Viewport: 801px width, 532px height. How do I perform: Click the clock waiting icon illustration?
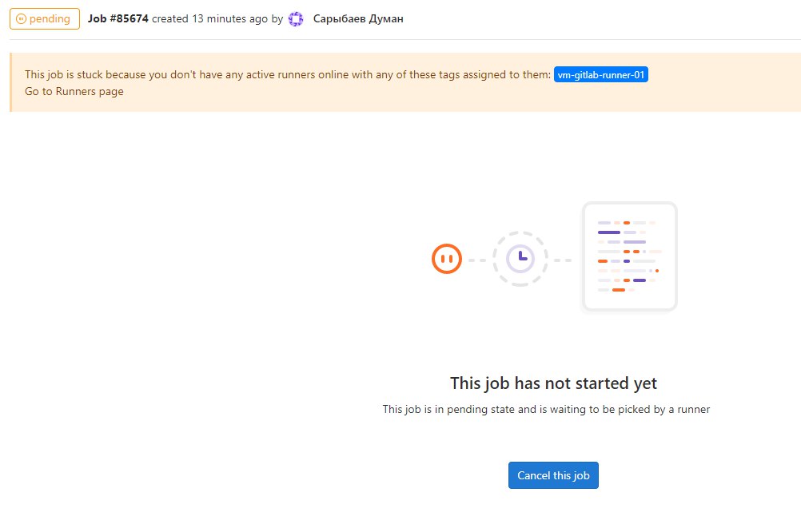[x=520, y=259]
